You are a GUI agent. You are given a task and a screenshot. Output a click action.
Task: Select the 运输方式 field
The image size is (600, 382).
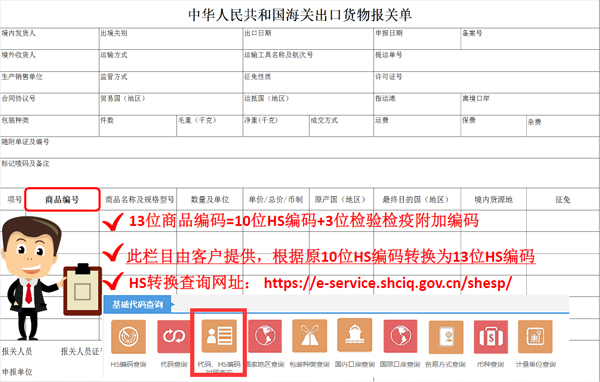171,60
